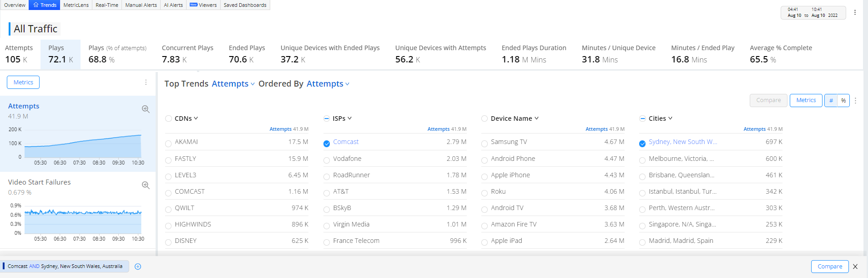This screenshot has height=278, width=868.
Task: Click the Compare button in bottom bar
Action: (829, 267)
